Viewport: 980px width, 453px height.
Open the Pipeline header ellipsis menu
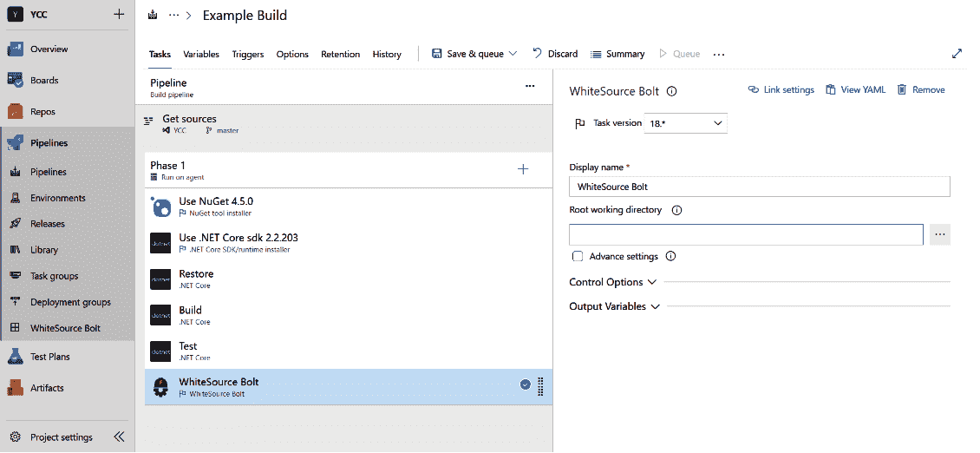(x=530, y=86)
